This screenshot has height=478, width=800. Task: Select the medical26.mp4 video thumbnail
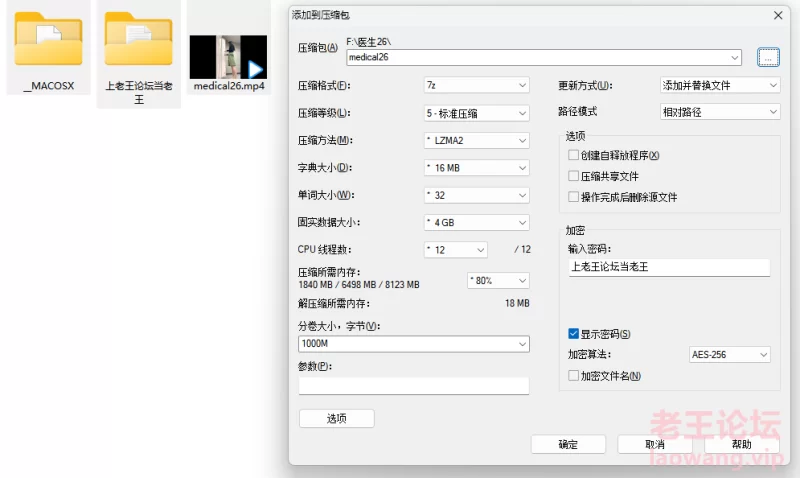pos(228,57)
